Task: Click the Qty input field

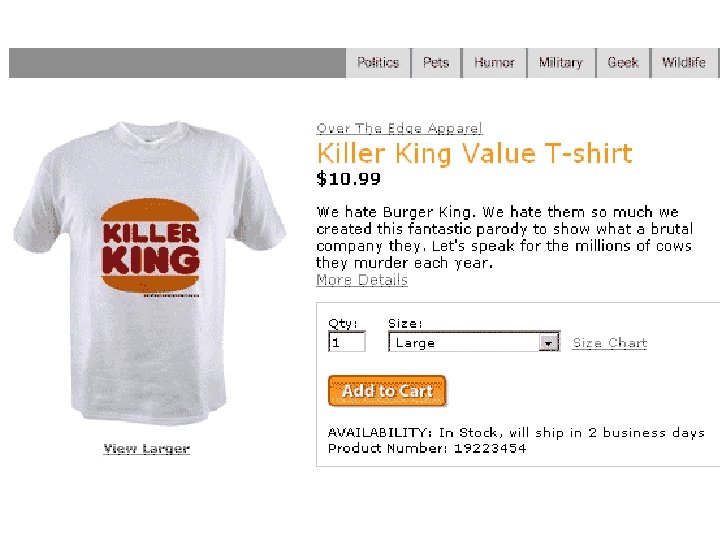Action: tap(347, 342)
